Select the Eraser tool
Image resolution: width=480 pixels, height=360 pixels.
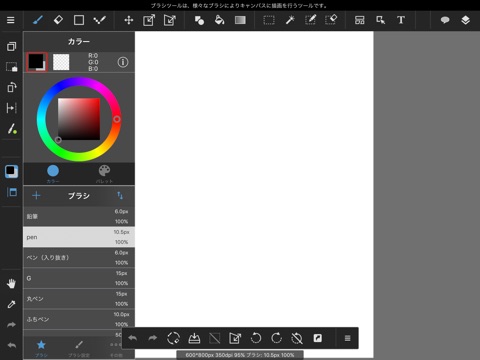point(58,20)
